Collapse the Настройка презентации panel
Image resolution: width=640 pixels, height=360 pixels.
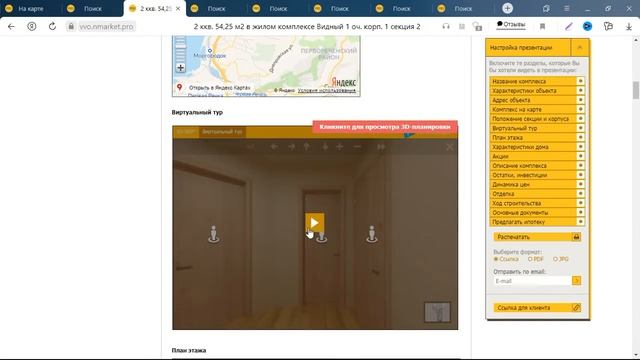pos(580,48)
